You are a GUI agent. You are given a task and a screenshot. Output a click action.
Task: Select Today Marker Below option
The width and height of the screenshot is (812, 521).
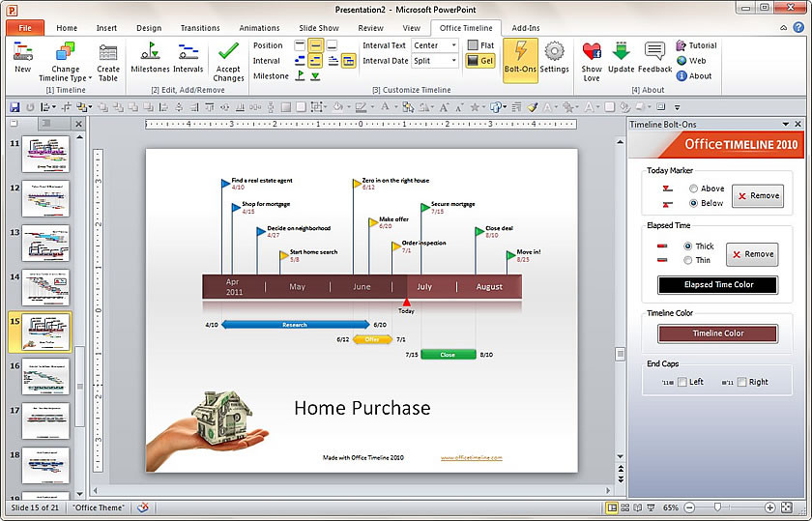click(x=693, y=203)
